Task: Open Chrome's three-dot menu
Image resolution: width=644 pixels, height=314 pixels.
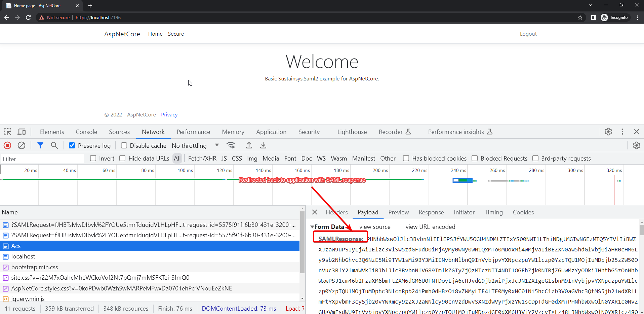Action: pos(637,18)
